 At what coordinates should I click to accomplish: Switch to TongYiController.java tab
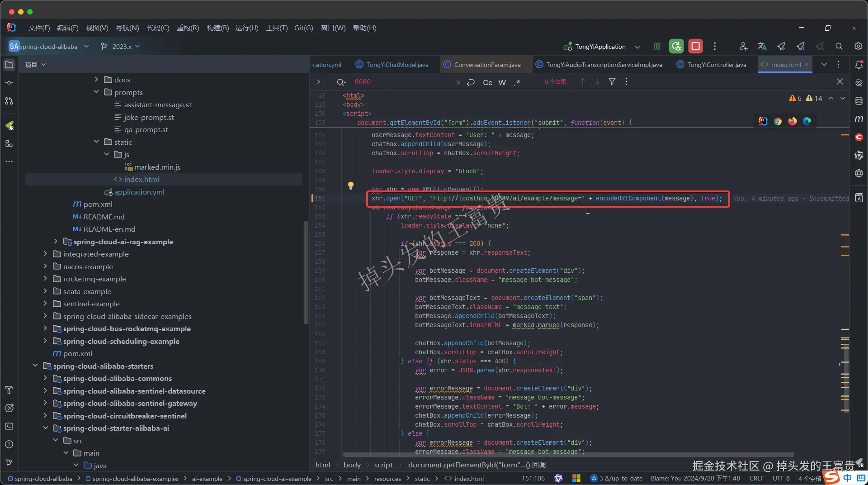click(x=711, y=65)
